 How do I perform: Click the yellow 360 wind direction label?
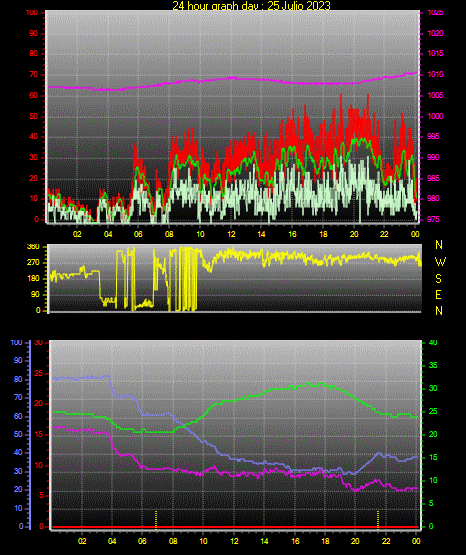(x=33, y=247)
